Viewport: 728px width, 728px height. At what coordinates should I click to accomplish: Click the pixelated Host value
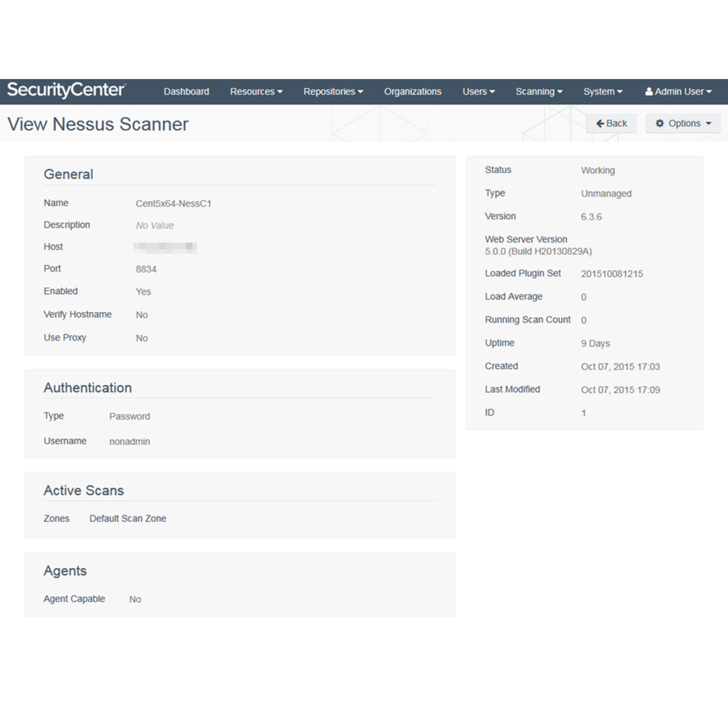[x=166, y=247]
